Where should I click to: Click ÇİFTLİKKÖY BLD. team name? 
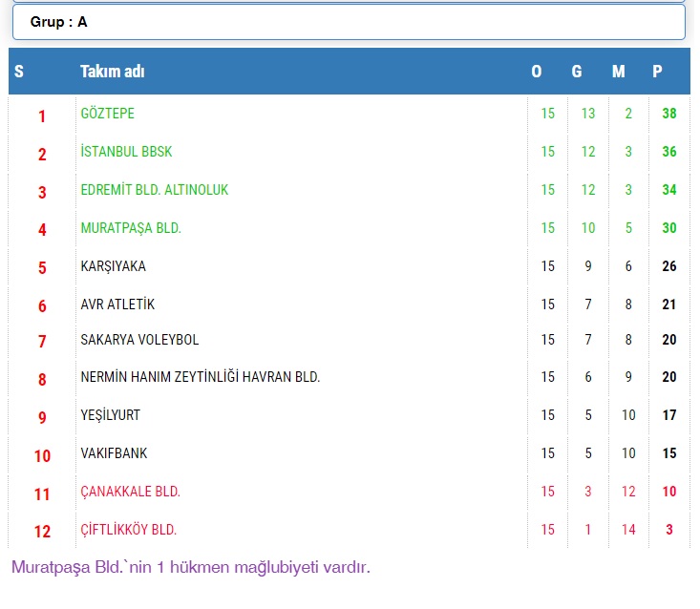[129, 530]
